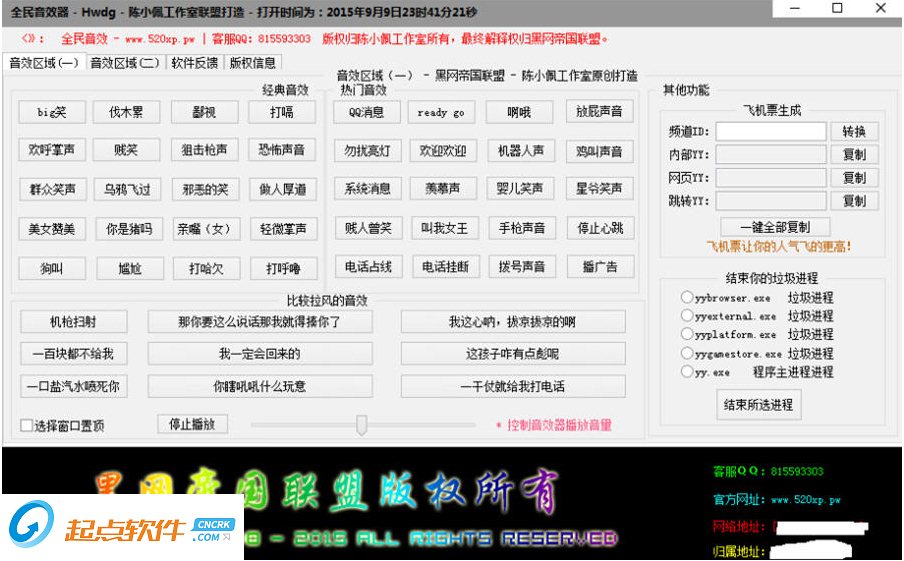Play the 贼笑 sound
This screenshot has width=904, height=561.
pos(126,150)
